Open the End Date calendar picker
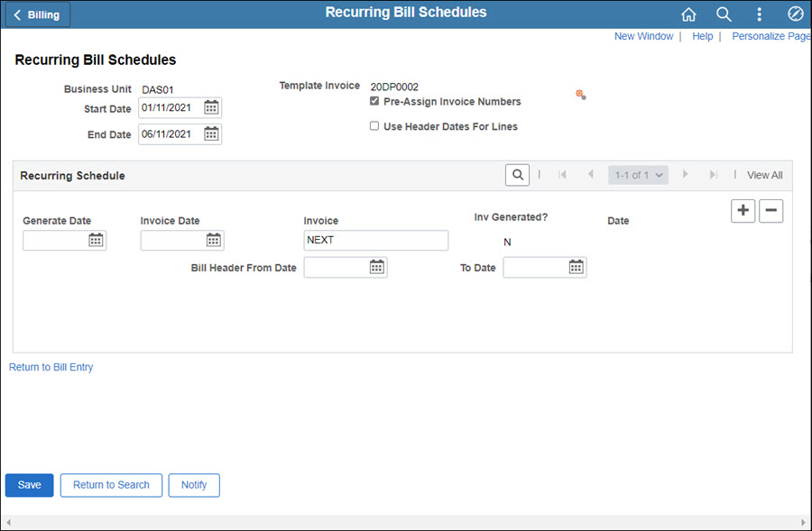812x531 pixels. [x=210, y=133]
